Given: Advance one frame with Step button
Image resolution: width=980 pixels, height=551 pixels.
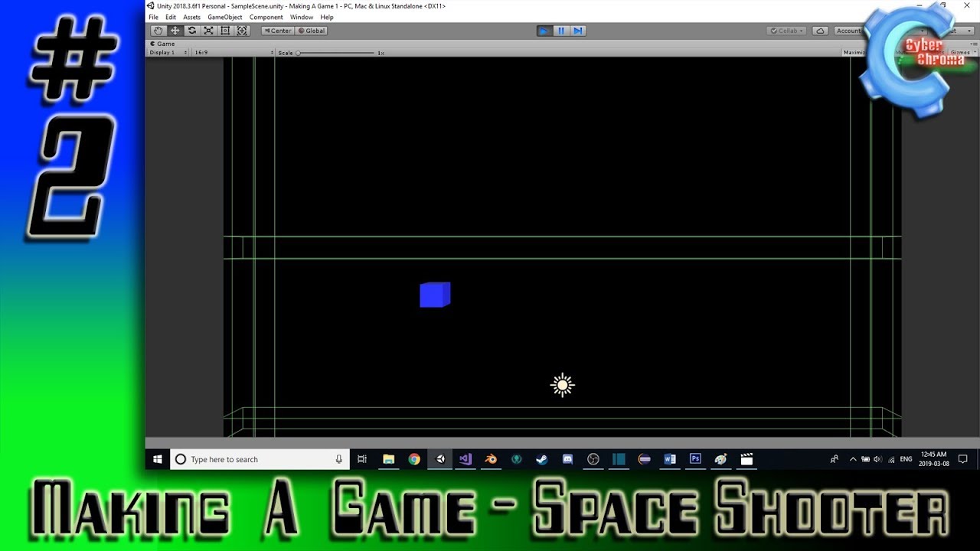Looking at the screenshot, I should pos(578,31).
